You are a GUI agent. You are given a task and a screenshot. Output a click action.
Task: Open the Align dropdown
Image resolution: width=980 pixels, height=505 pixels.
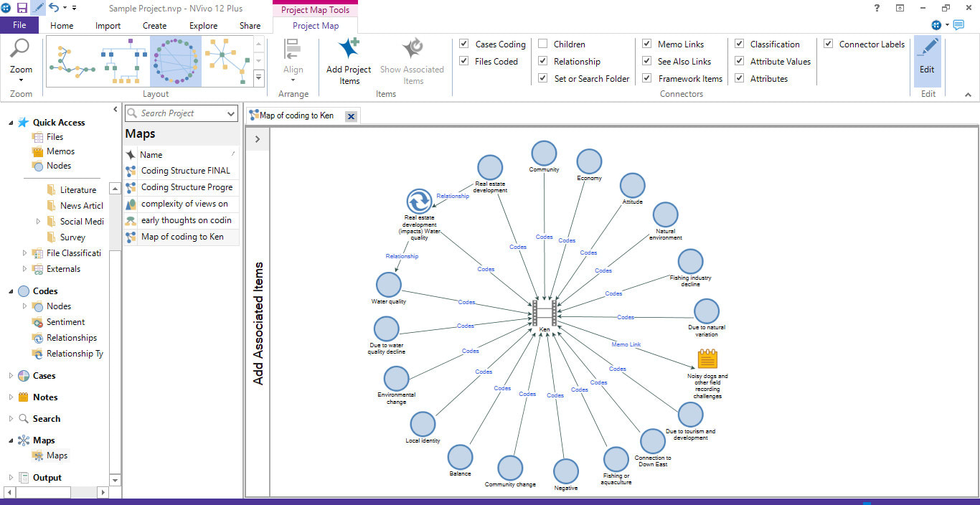[x=293, y=60]
